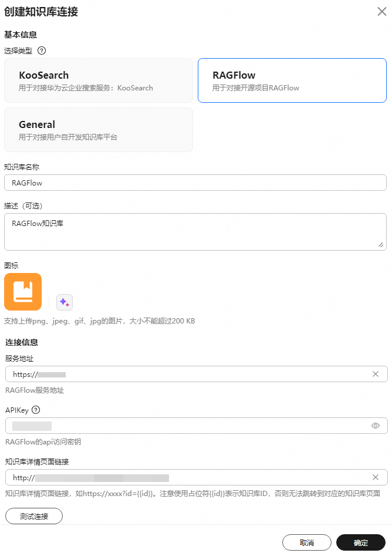Click the 基本信息 heading
392x553 pixels.
point(21,35)
